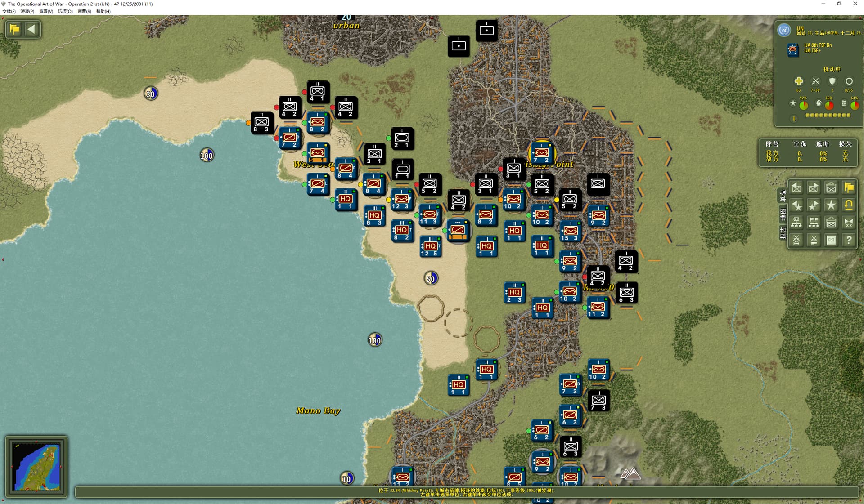Click the plain star icon in control panel
The image size is (864, 504).
[x=831, y=205]
